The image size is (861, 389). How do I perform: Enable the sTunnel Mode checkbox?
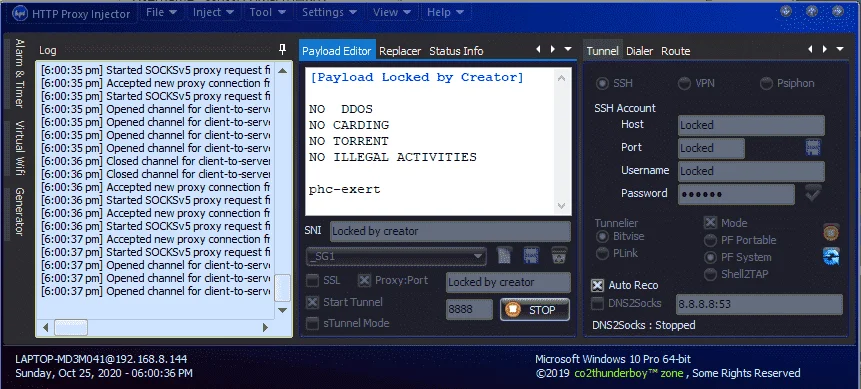point(312,324)
